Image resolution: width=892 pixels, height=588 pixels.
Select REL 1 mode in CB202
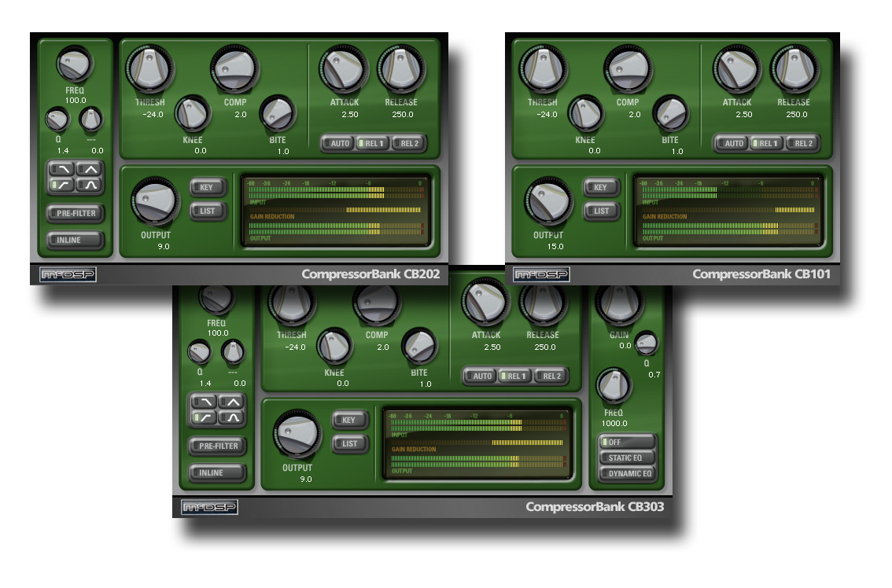pos(372,143)
